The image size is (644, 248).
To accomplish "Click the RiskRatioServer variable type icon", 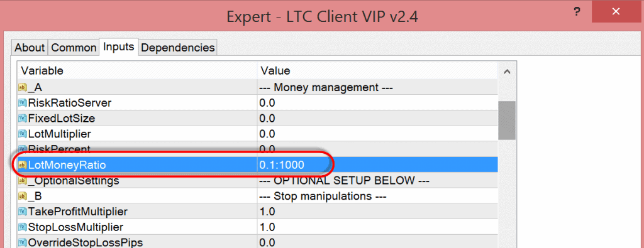I will tap(22, 102).
